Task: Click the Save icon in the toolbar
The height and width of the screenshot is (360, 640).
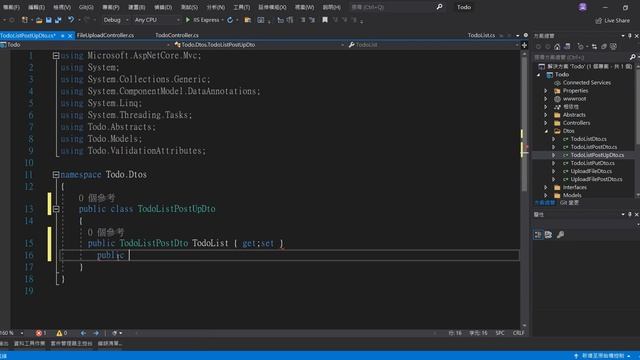Action: [x=49, y=20]
